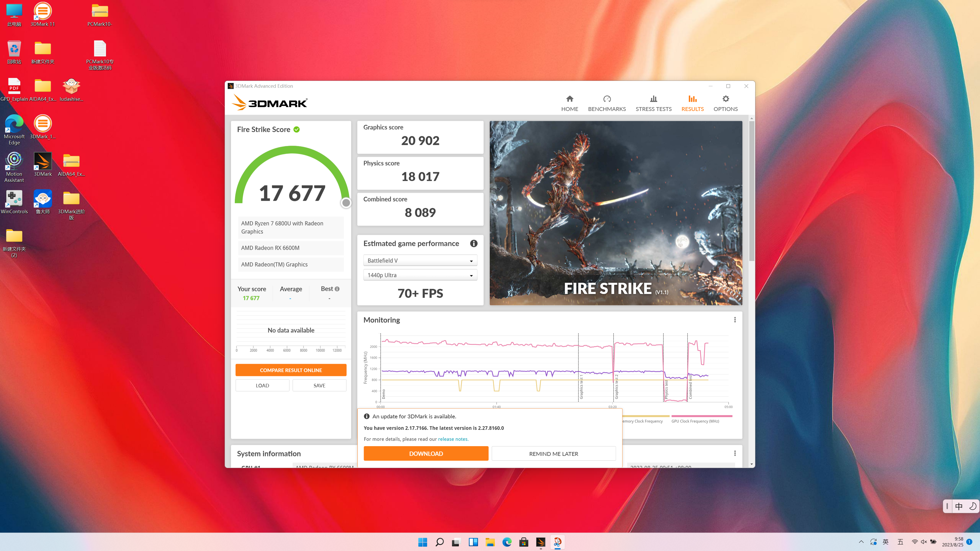The width and height of the screenshot is (980, 551).
Task: Click the green validated score checkmark
Action: tap(296, 130)
